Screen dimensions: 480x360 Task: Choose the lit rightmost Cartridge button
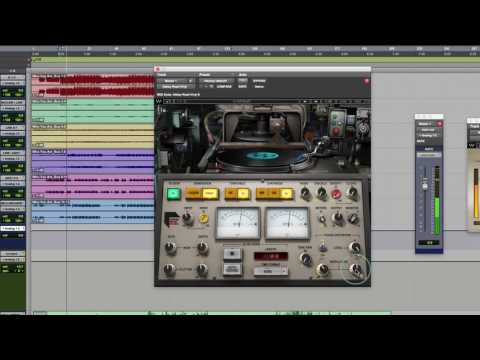pos(286,193)
